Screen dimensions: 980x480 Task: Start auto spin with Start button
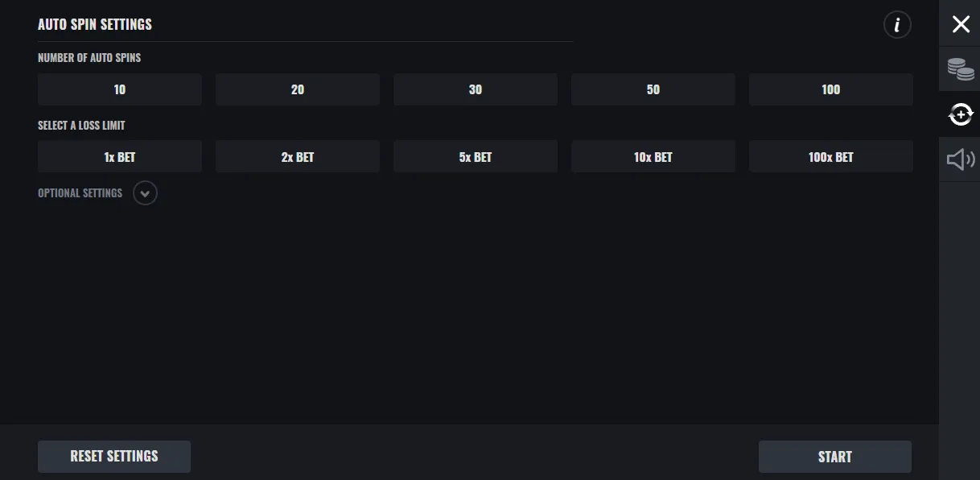835,457
